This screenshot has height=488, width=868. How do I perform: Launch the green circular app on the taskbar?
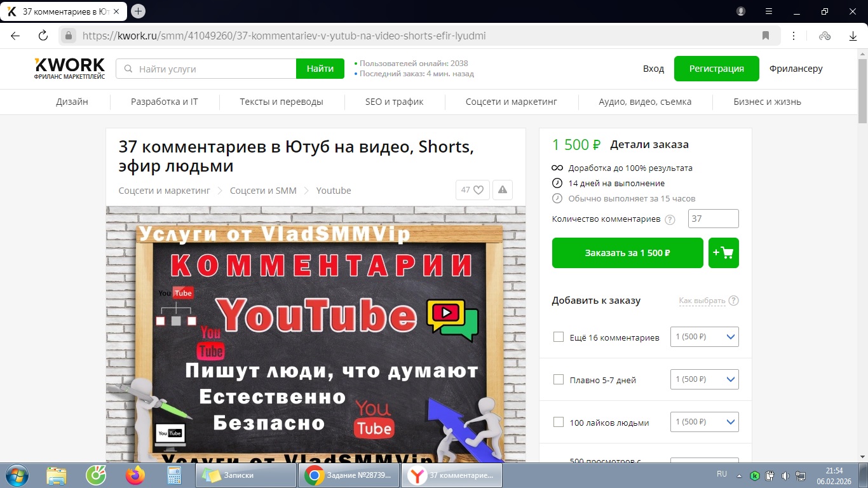point(96,475)
